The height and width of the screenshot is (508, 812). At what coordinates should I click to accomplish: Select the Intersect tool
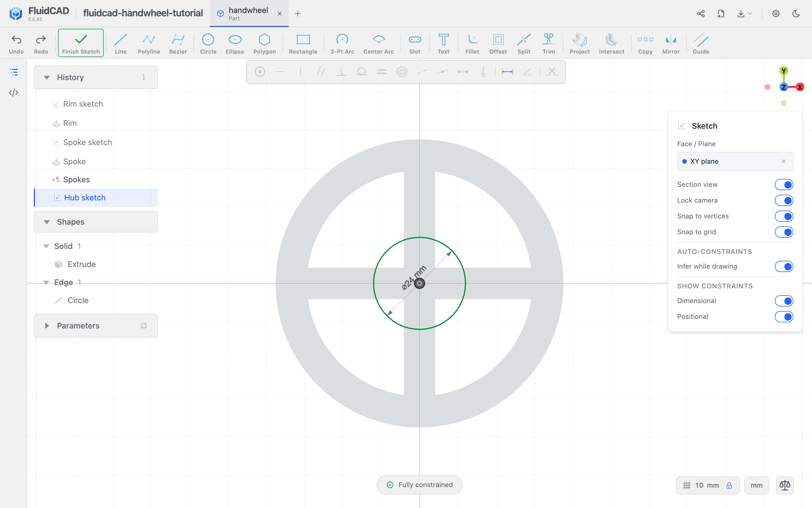[x=611, y=43]
